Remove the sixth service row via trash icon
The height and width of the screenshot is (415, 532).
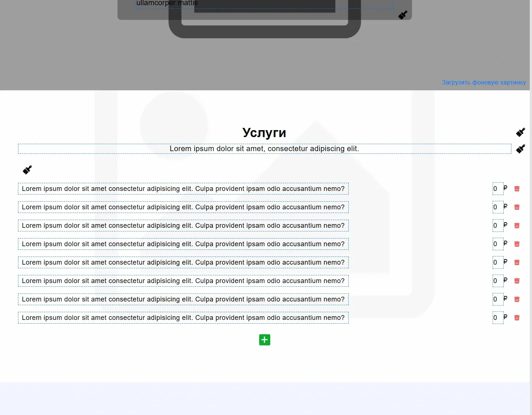pos(517,281)
